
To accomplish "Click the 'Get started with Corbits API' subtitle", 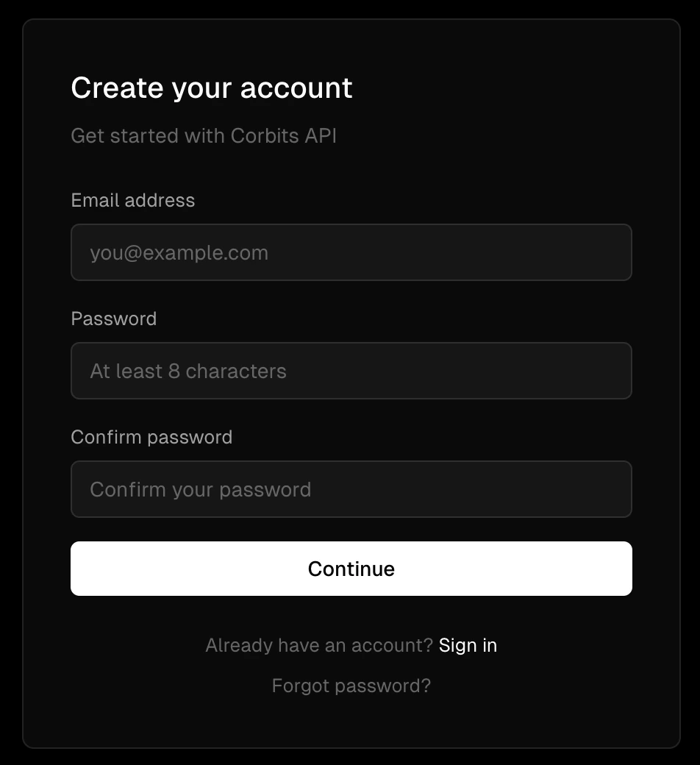I will (x=204, y=136).
